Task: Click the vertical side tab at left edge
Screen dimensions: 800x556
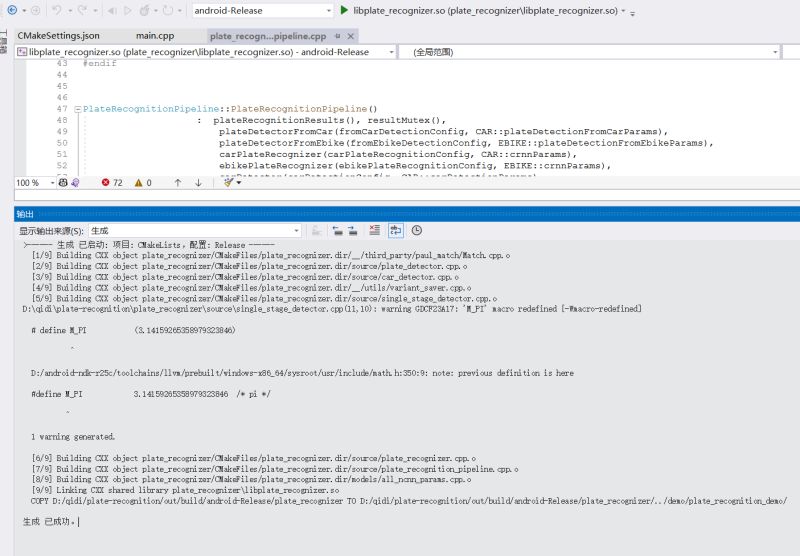Action: (4, 42)
